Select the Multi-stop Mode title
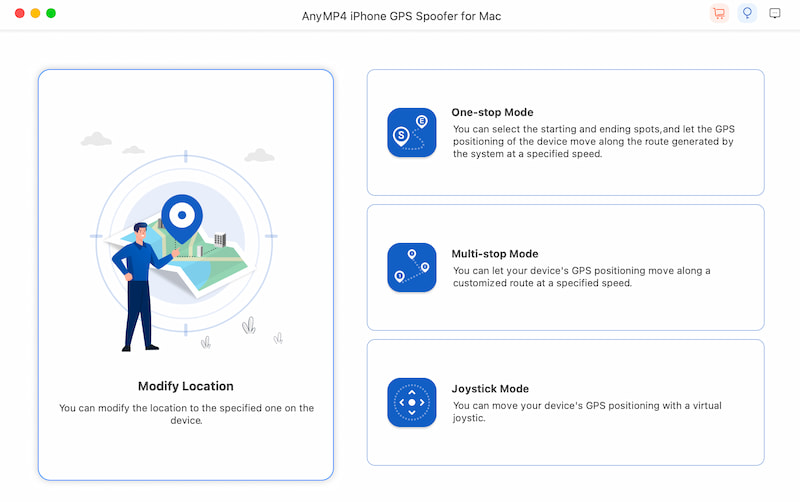Screen dimensions: 800x502 point(495,254)
